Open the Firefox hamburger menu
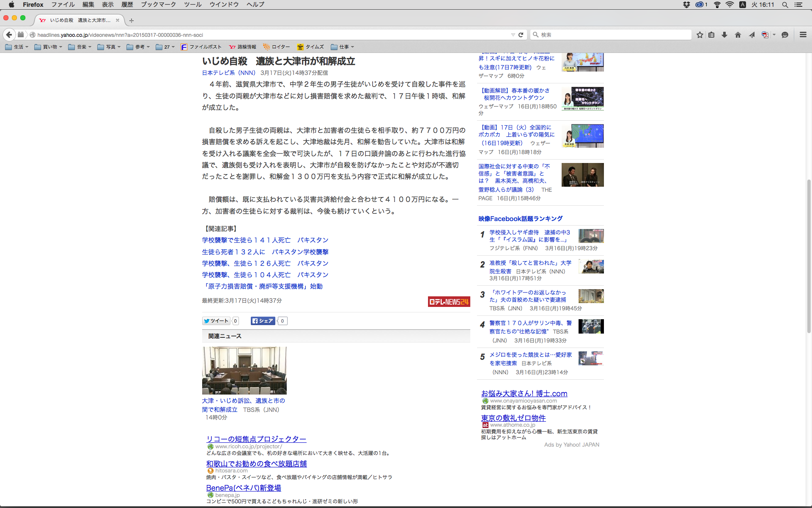 [803, 35]
